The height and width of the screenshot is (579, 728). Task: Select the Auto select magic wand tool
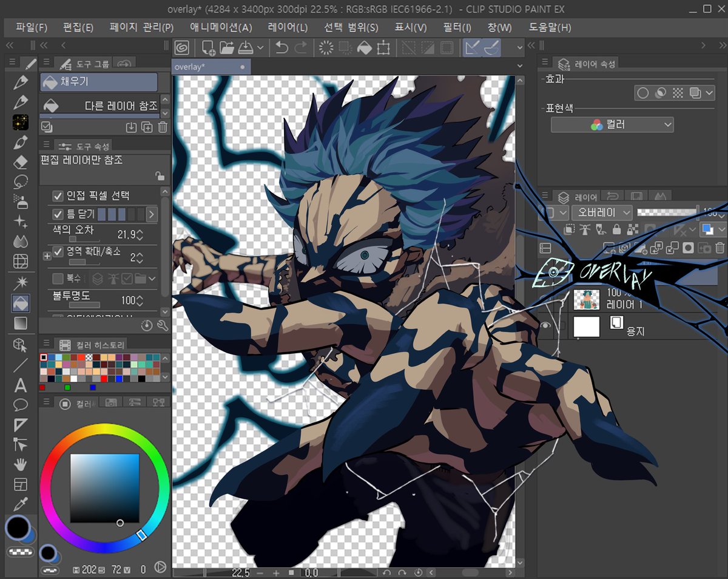[x=21, y=282]
